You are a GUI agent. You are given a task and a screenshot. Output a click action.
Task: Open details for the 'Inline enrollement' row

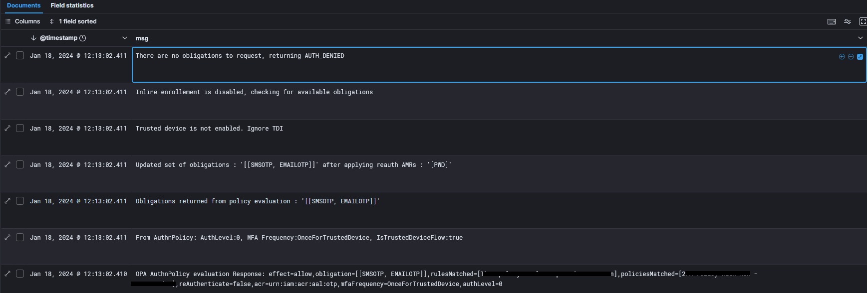point(7,92)
